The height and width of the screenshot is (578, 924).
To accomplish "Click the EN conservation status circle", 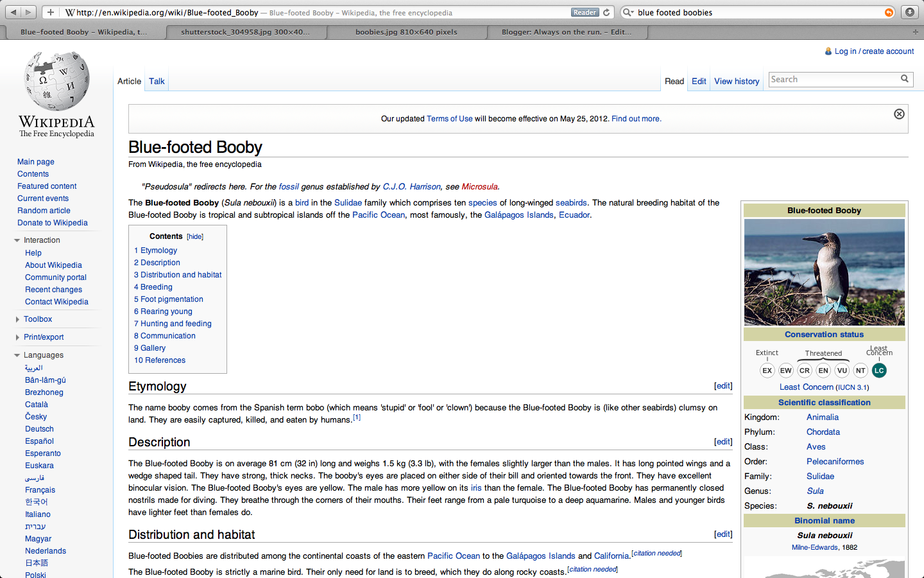I will pos(823,371).
